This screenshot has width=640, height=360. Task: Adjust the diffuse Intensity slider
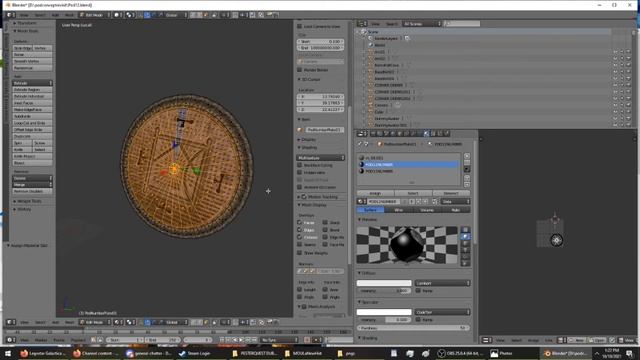[x=384, y=291]
